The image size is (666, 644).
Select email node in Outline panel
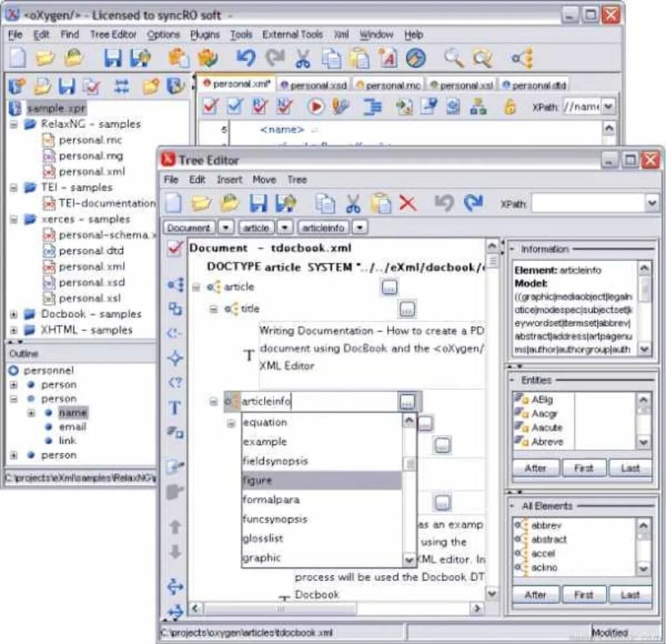pos(72,427)
